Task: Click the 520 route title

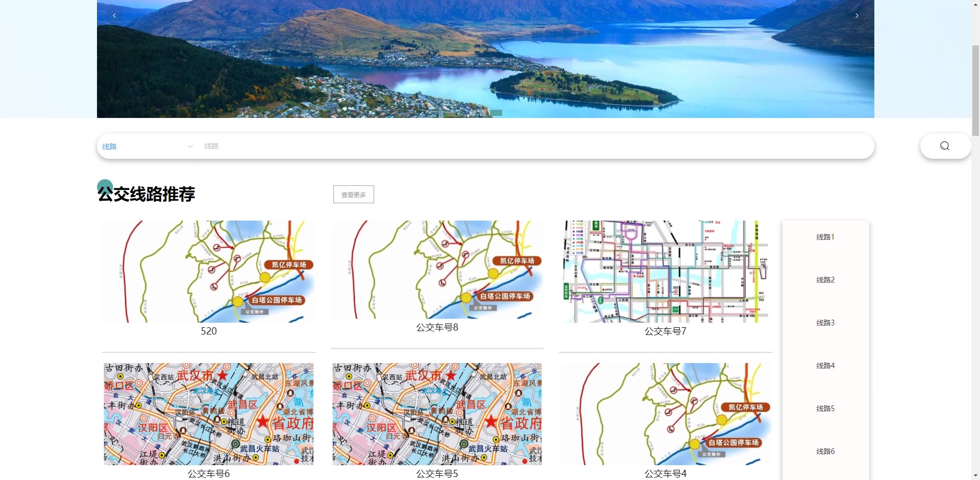Action: tap(209, 331)
